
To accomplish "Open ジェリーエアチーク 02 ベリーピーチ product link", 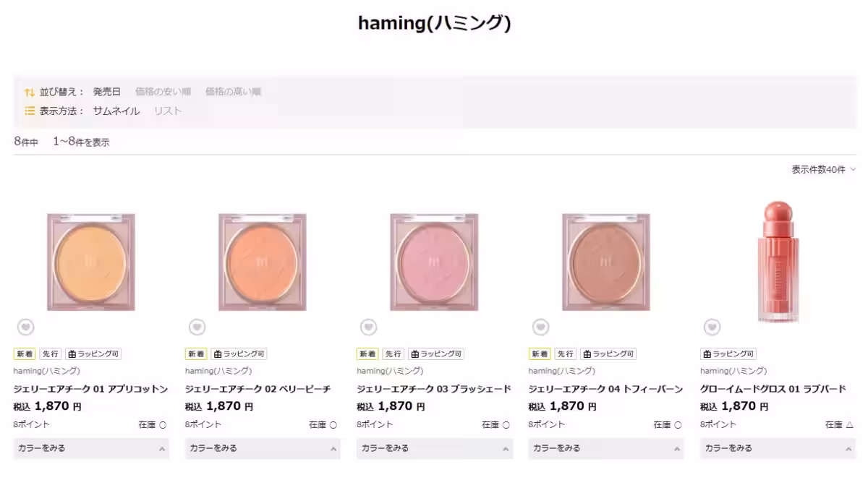I will [x=258, y=389].
